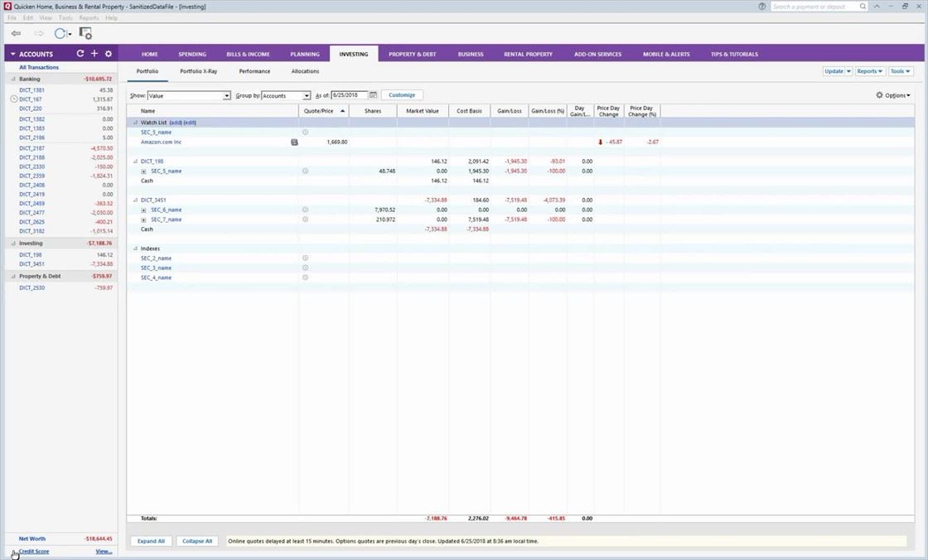
Task: Click the news icon beside Amazon.com Inc
Action: click(x=294, y=142)
